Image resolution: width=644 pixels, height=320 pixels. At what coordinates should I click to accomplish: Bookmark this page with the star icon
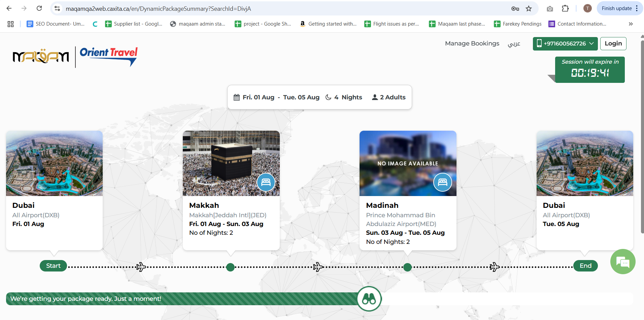(x=529, y=8)
